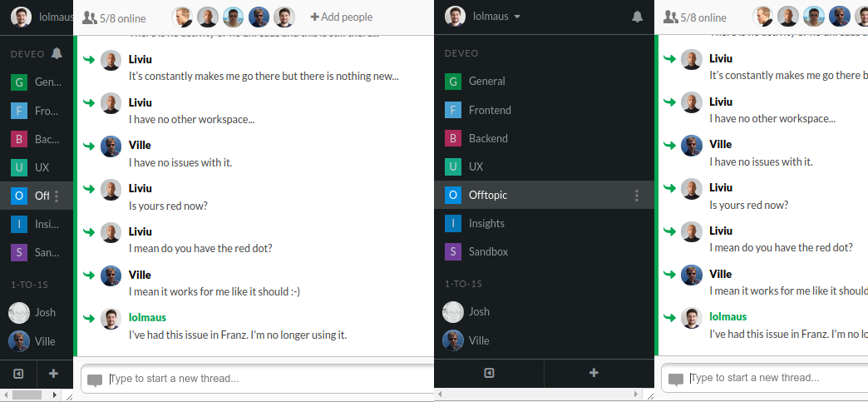Viewport: 868px width, 402px height.
Task: Open Ville 1-to-1 chat in left sidebar
Action: point(37,341)
